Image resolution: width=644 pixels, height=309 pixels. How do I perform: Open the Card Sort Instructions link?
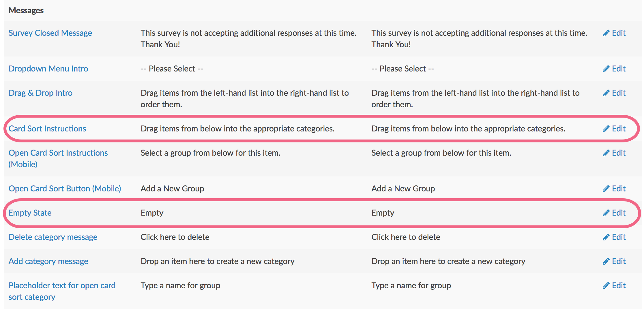tap(47, 129)
